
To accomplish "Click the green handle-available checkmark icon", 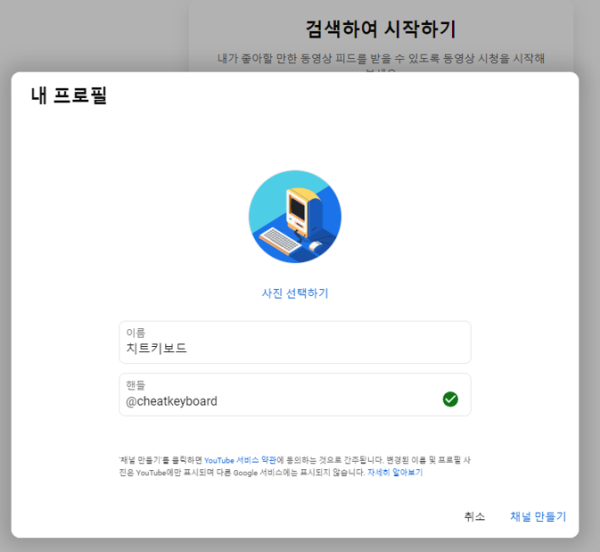I will pyautogui.click(x=450, y=400).
